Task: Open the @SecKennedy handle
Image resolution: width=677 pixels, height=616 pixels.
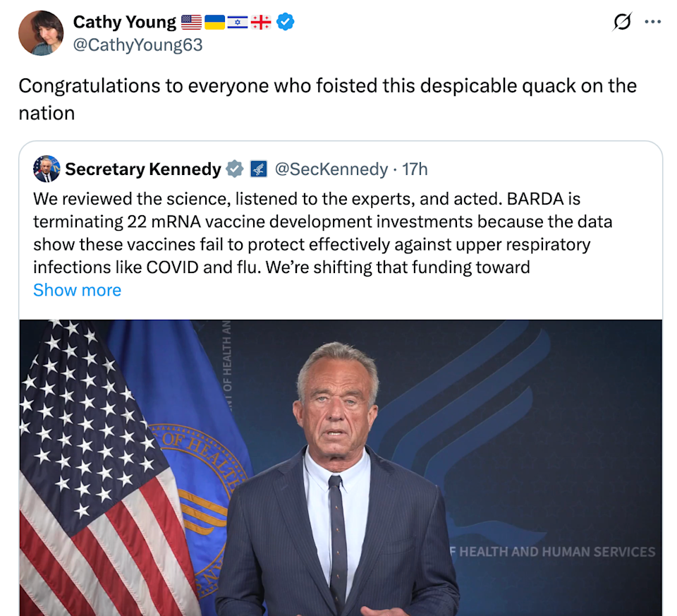Action: click(331, 169)
